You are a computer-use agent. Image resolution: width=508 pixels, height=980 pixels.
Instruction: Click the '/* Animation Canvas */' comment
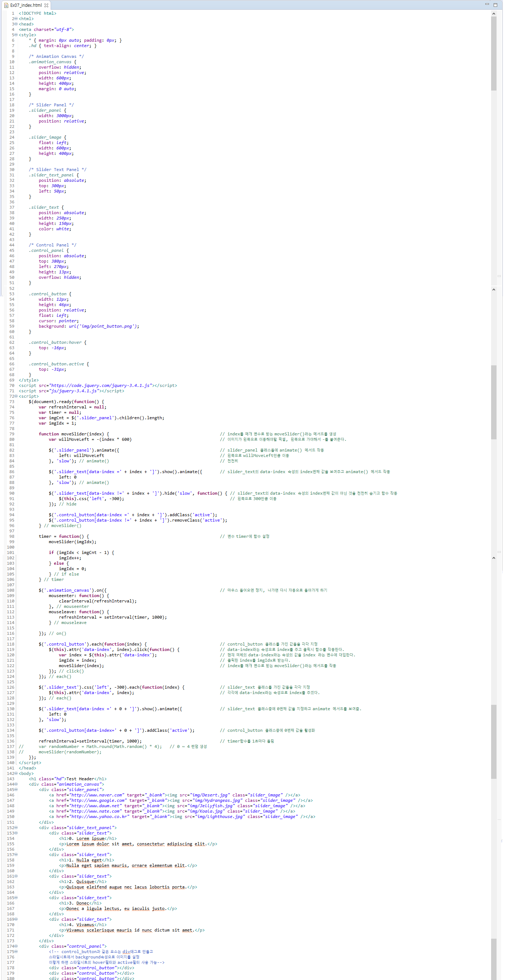coord(56,56)
